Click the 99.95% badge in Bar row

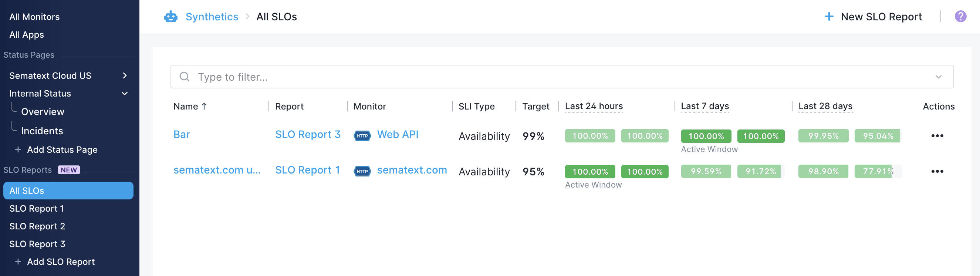tap(823, 136)
